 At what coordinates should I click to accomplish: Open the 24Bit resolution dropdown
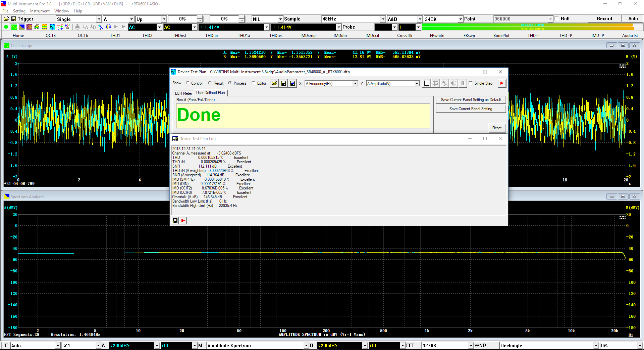443,19
